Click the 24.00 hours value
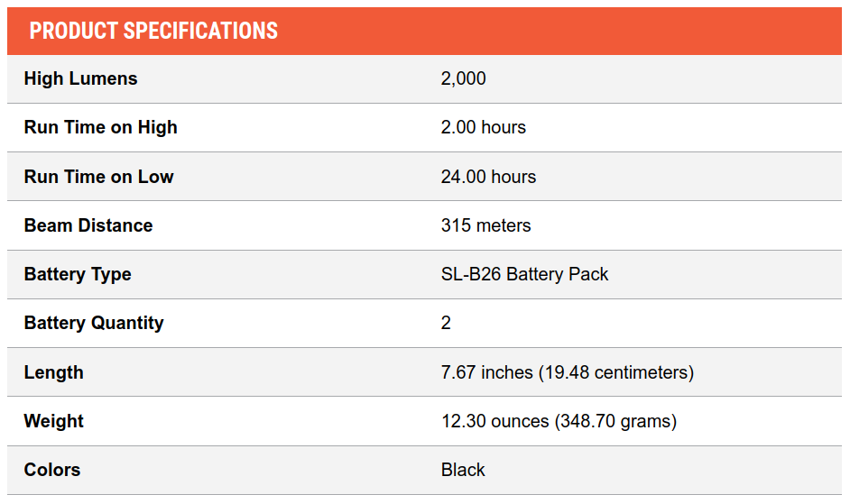Viewport: 850px width, 504px height. (x=488, y=177)
